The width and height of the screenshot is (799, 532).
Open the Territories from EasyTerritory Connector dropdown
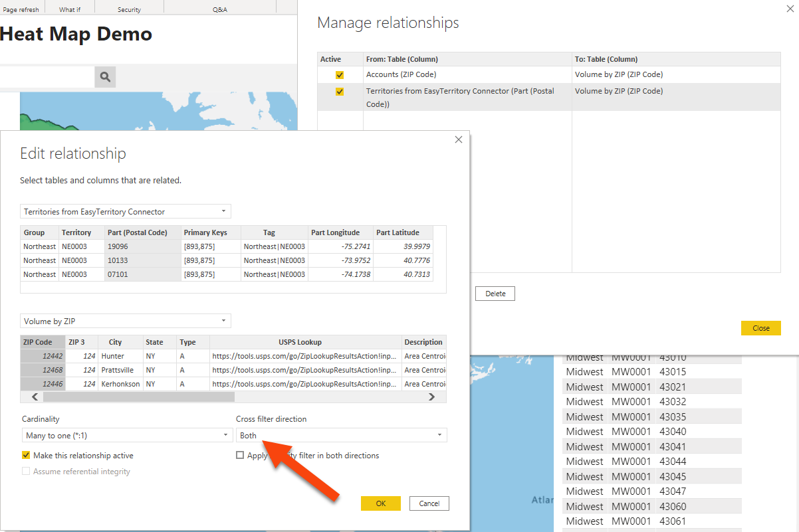click(126, 212)
